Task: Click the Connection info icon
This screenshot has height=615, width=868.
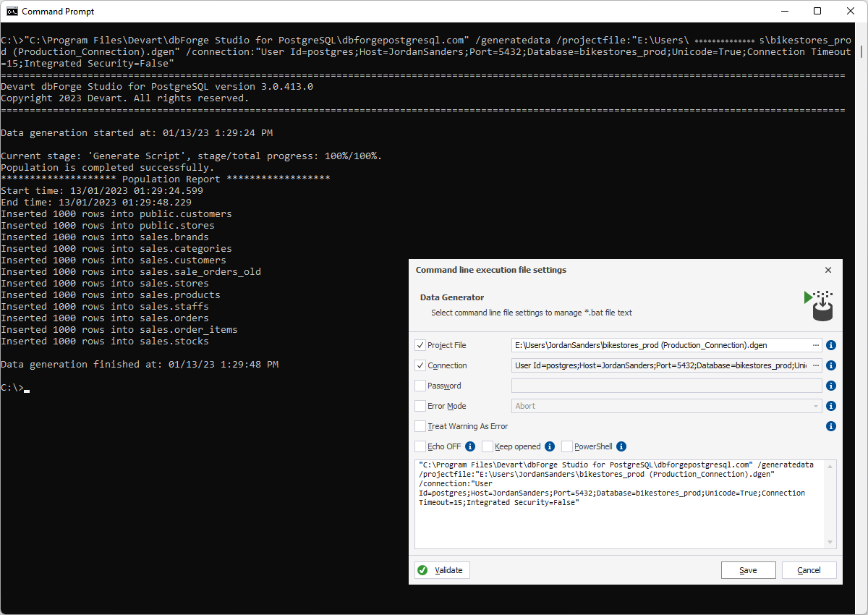Action: [x=830, y=365]
